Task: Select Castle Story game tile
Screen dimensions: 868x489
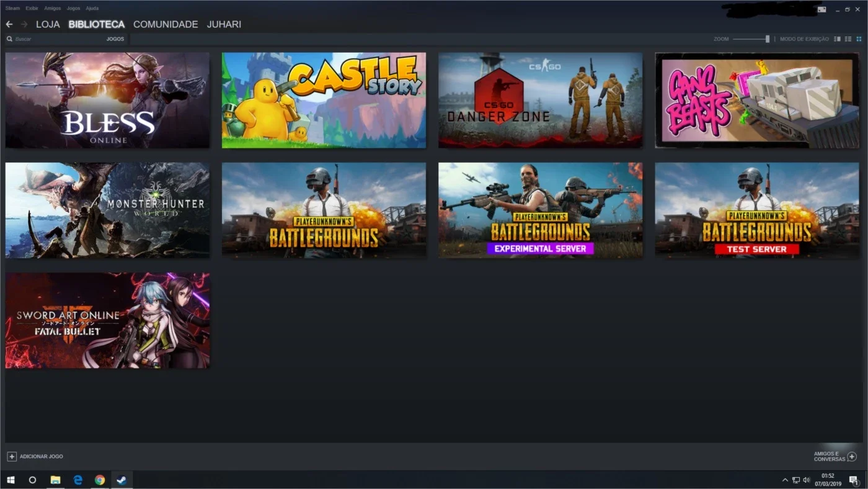Action: [x=324, y=100]
